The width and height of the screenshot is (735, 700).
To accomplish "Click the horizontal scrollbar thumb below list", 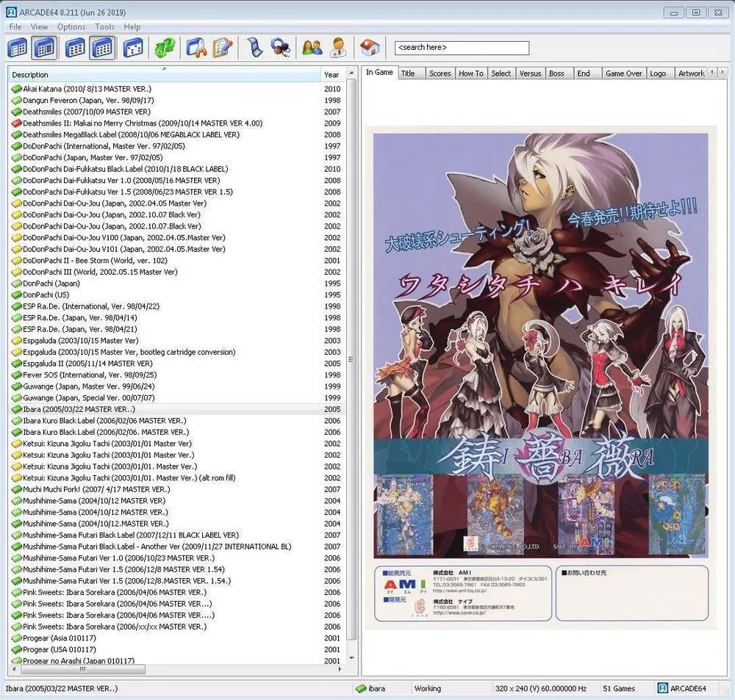I will pyautogui.click(x=82, y=670).
